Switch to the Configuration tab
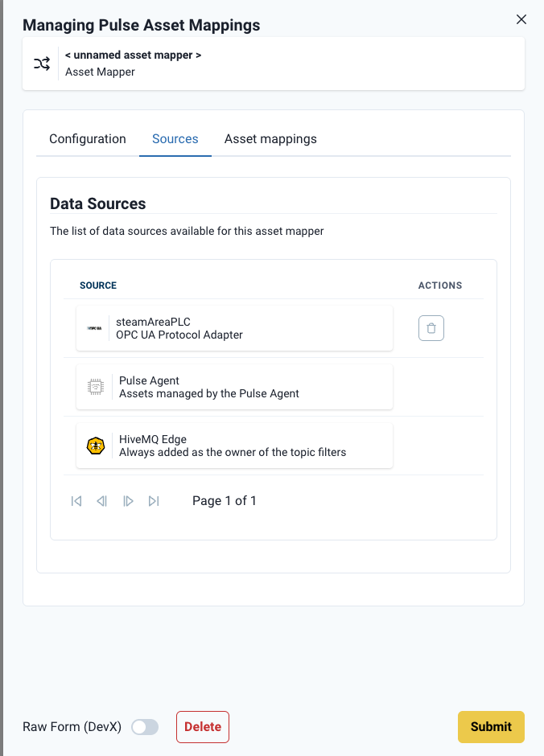This screenshot has width=544, height=756. point(87,138)
